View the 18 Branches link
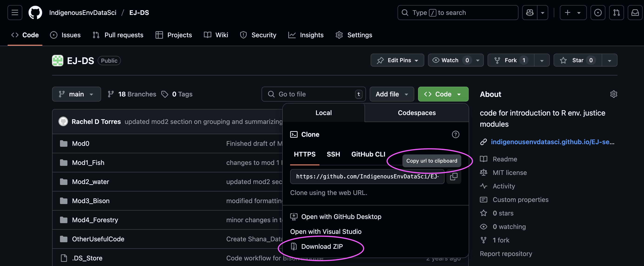 coord(132,94)
